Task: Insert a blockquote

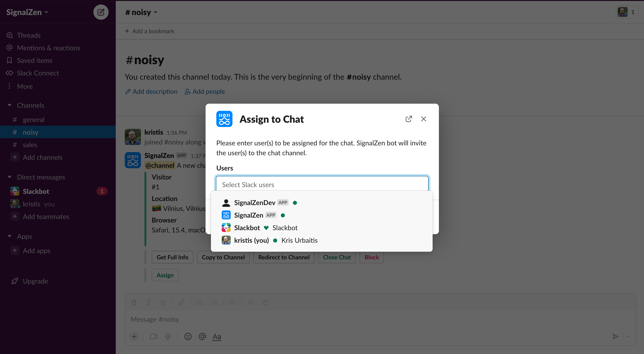Action: point(232,302)
